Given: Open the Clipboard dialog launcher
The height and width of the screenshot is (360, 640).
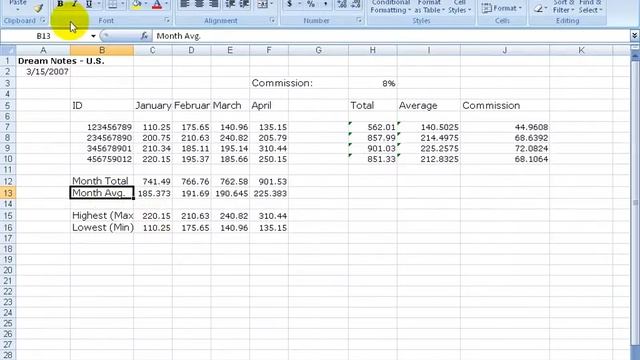Looking at the screenshot, I should 42,20.
